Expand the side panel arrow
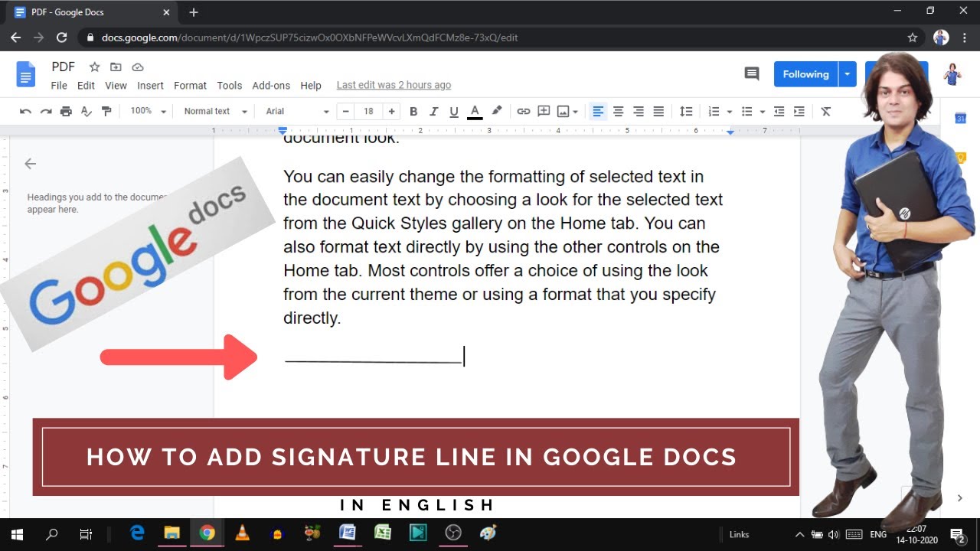This screenshot has height=551, width=980. click(960, 498)
